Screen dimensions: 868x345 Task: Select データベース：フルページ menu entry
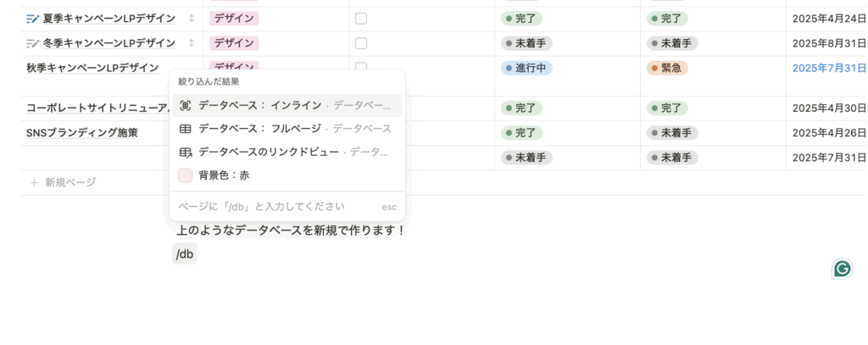(259, 129)
